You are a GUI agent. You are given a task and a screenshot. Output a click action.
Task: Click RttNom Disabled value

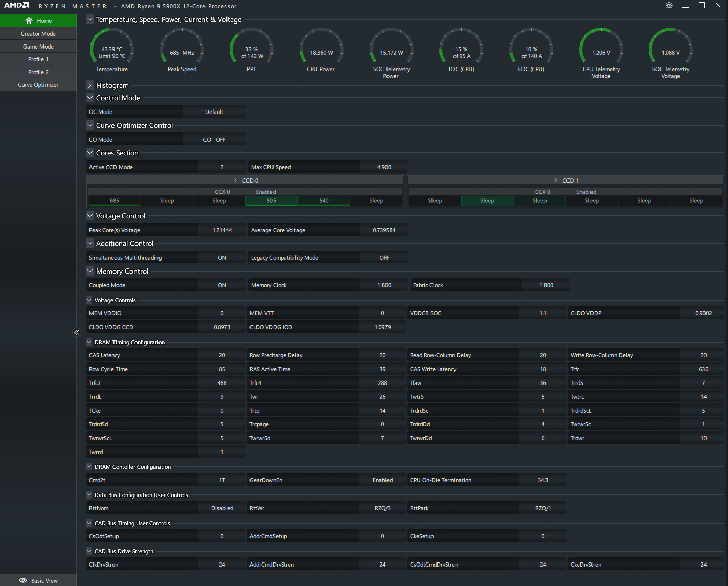[x=222, y=508]
